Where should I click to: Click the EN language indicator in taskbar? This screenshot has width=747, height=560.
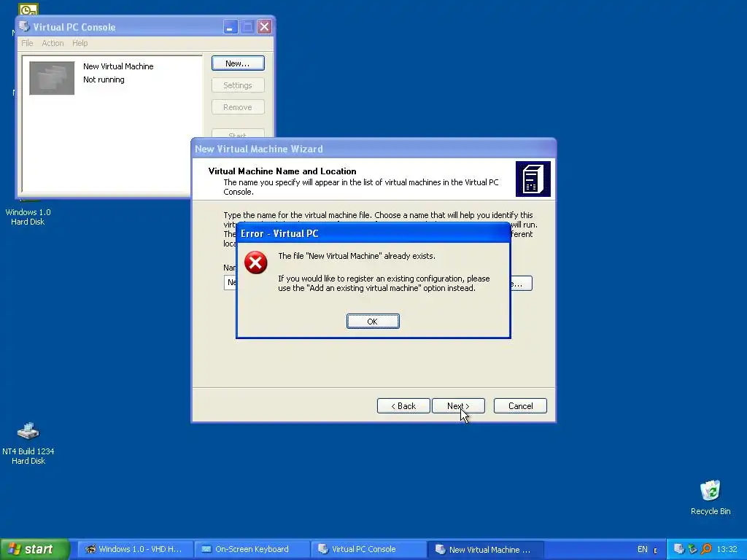coord(642,549)
